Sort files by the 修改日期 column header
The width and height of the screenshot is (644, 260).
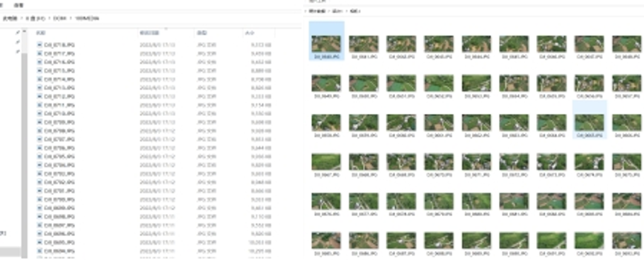pos(149,32)
